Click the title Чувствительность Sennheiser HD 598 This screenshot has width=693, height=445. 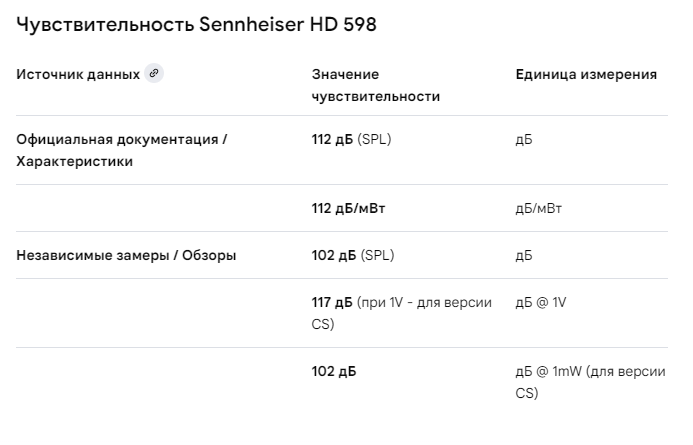click(197, 25)
